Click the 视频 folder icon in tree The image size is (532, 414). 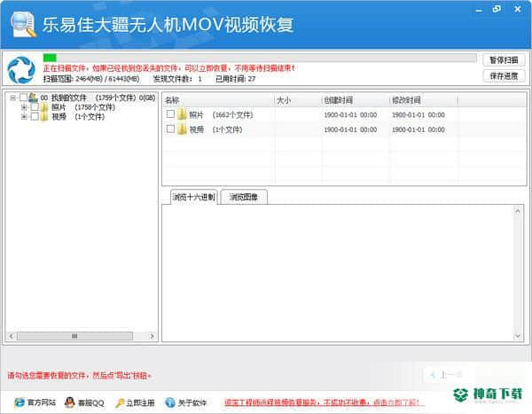(x=45, y=117)
